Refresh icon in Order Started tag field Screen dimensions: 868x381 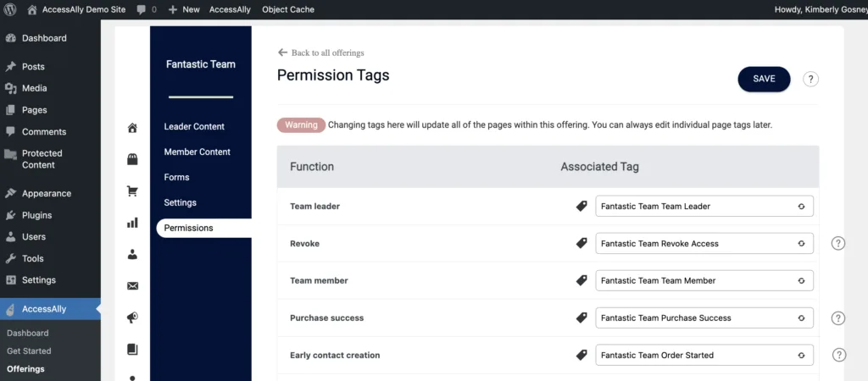[801, 355]
